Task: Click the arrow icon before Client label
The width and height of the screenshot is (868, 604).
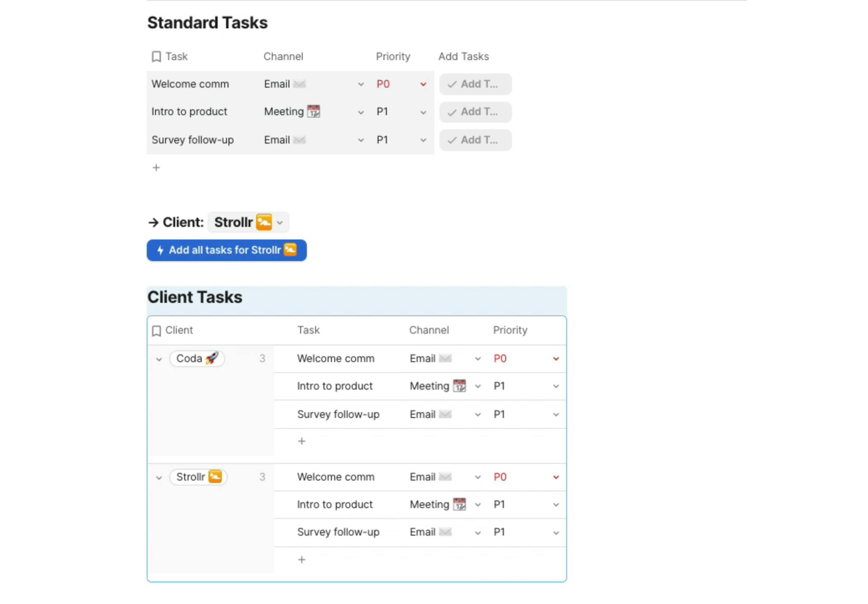Action: pos(153,223)
